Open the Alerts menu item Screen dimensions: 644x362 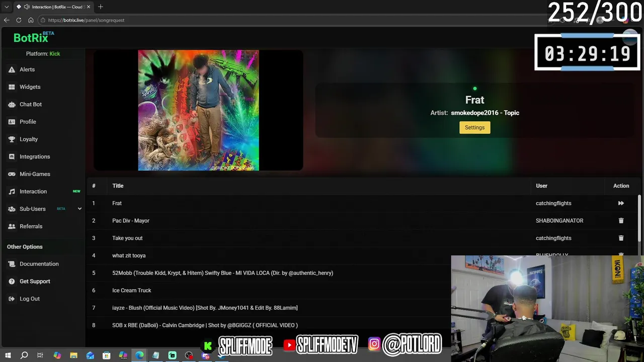(27, 69)
